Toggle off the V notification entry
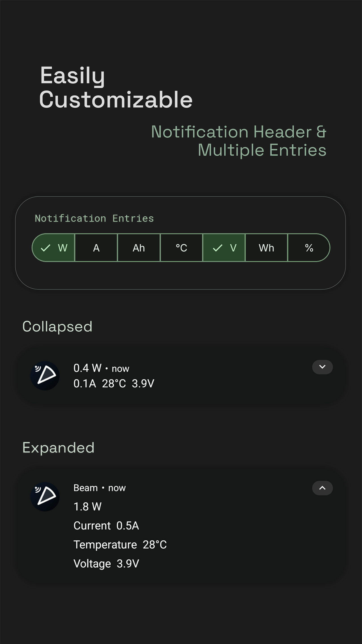The height and width of the screenshot is (644, 362). pos(224,248)
